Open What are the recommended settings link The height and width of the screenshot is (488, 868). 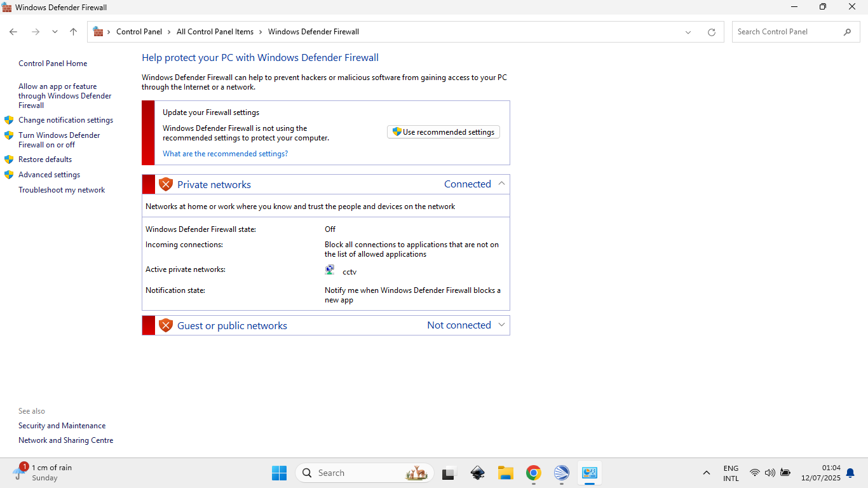click(x=226, y=154)
